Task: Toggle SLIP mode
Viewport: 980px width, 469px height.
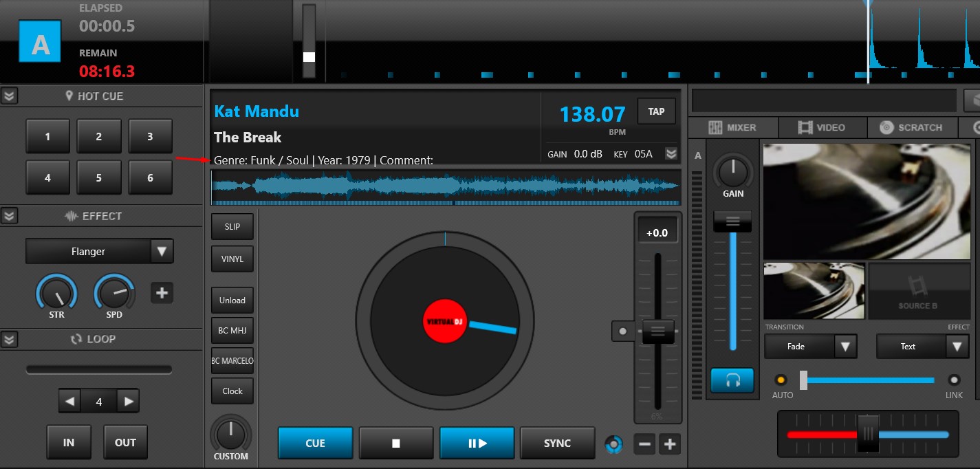Action: (x=232, y=226)
